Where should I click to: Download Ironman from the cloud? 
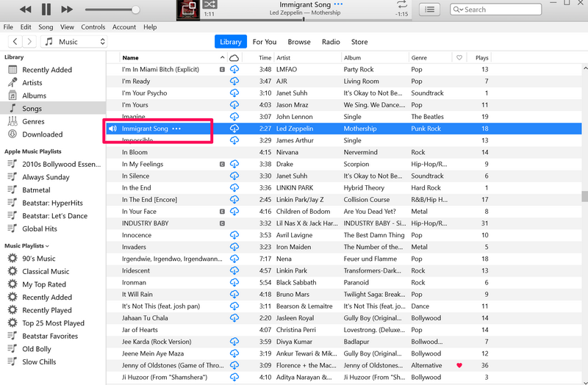234,283
